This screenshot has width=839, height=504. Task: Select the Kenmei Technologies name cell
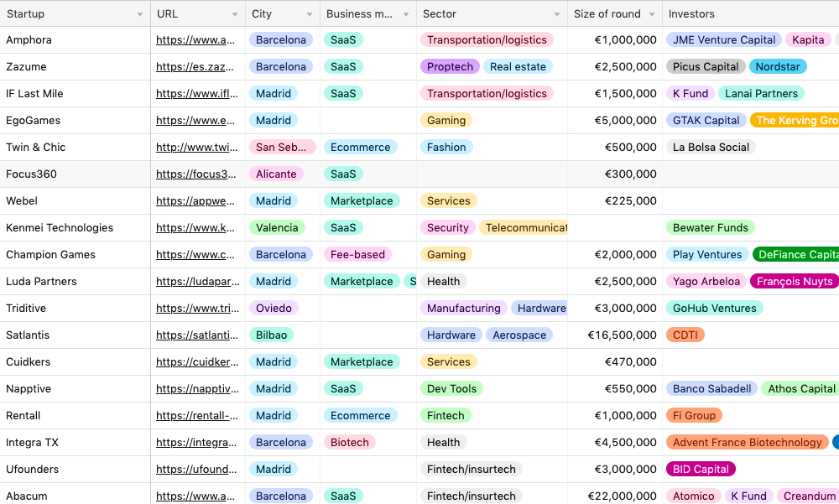point(75,227)
